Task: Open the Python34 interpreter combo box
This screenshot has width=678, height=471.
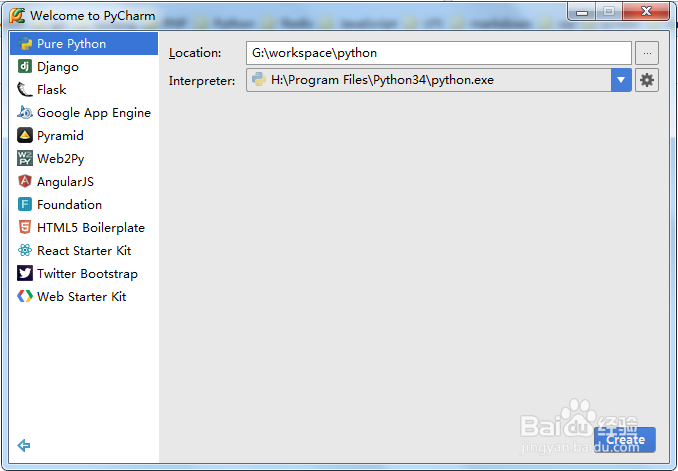Action: (x=439, y=80)
